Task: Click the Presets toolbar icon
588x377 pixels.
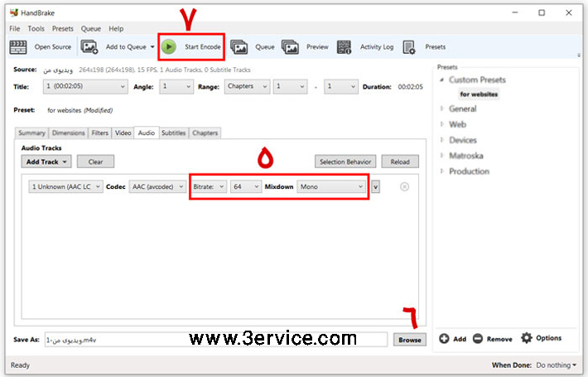Action: click(409, 47)
